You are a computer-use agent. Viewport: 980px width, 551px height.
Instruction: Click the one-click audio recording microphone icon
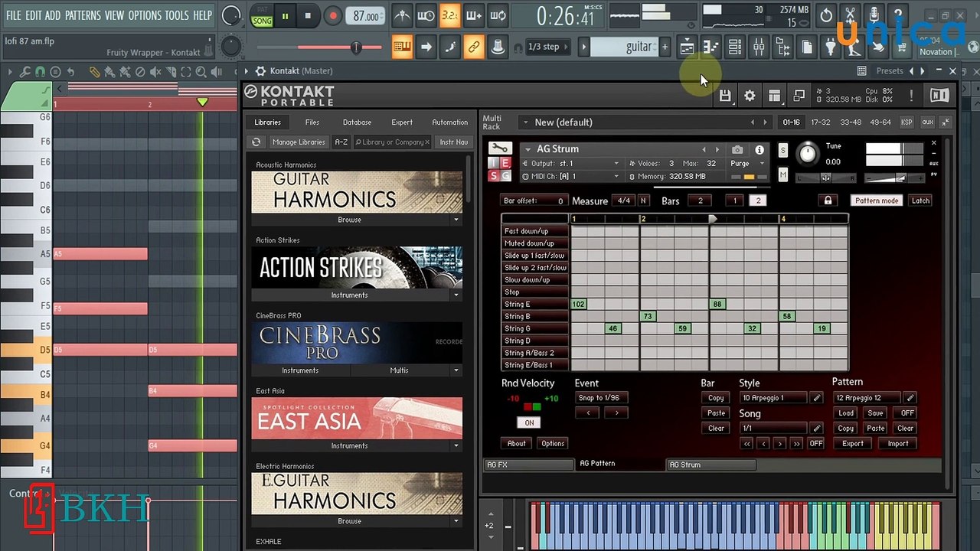[x=874, y=15]
